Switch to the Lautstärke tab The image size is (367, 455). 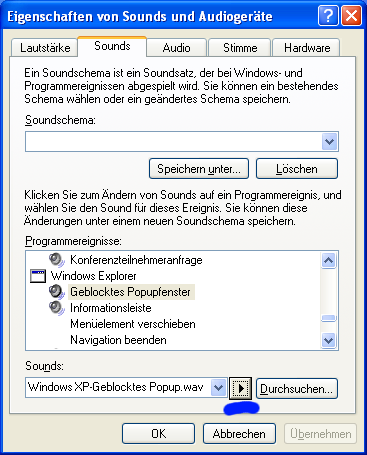[x=45, y=48]
